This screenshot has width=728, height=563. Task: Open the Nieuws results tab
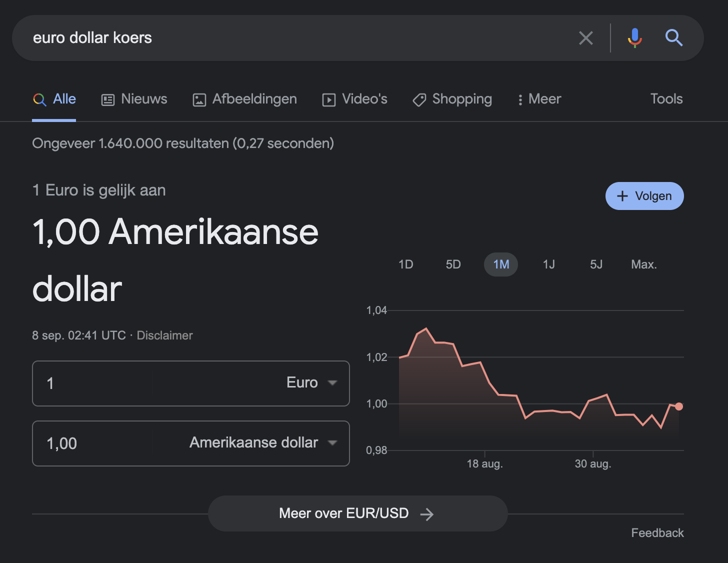point(134,99)
